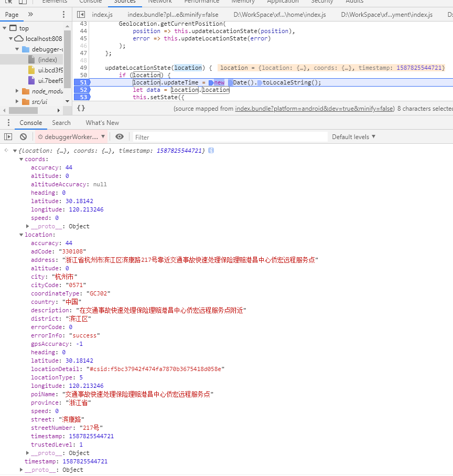The width and height of the screenshot is (453, 476).
Task: Select the locationDetail #csid string
Action: pos(156,369)
